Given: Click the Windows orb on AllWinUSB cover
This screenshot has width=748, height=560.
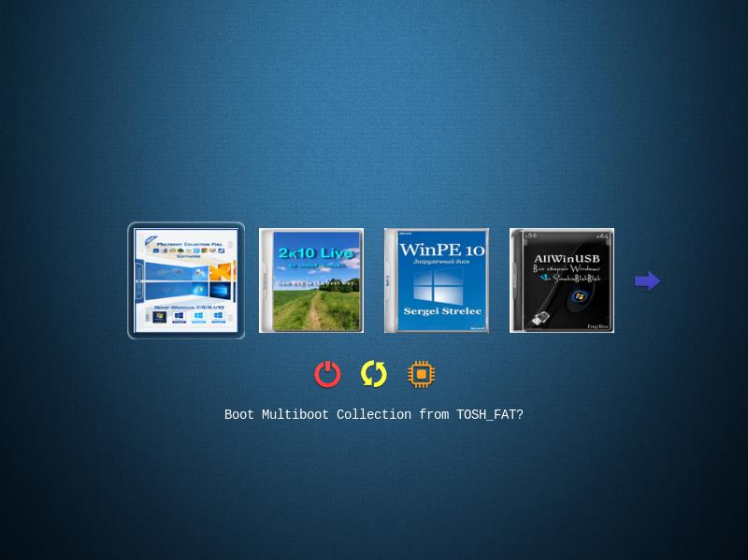Looking at the screenshot, I should [x=579, y=296].
